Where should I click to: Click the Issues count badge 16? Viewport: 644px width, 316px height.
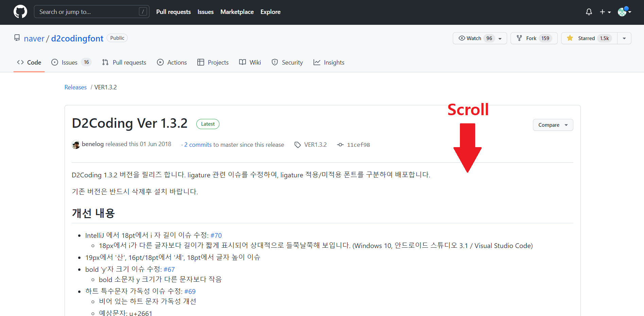[86, 62]
